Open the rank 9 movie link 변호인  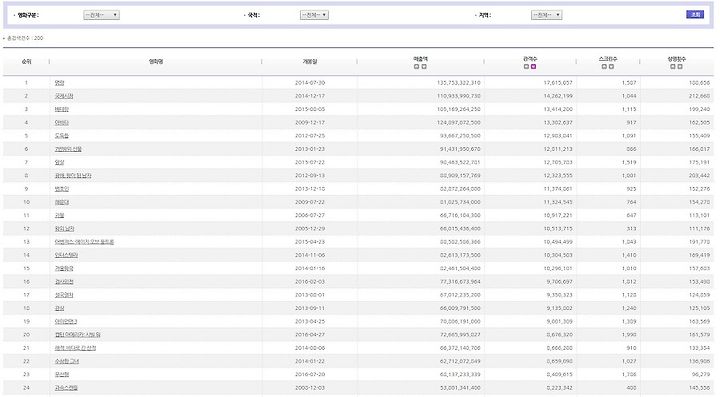tap(62, 189)
